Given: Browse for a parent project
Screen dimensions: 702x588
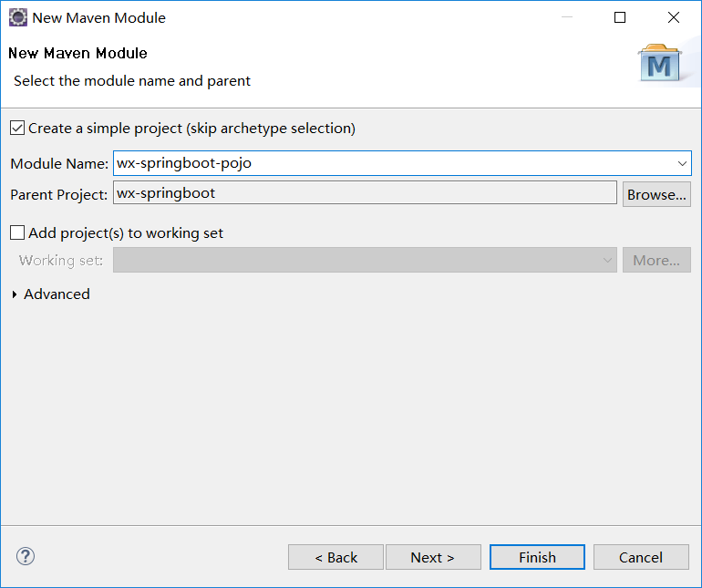Looking at the screenshot, I should point(656,194).
